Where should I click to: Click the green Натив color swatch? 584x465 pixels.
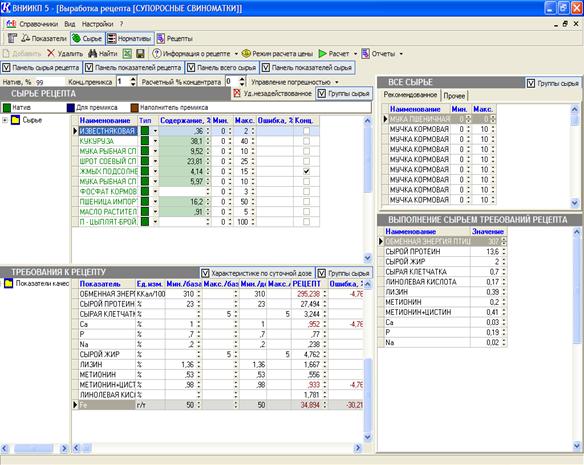[x=7, y=108]
